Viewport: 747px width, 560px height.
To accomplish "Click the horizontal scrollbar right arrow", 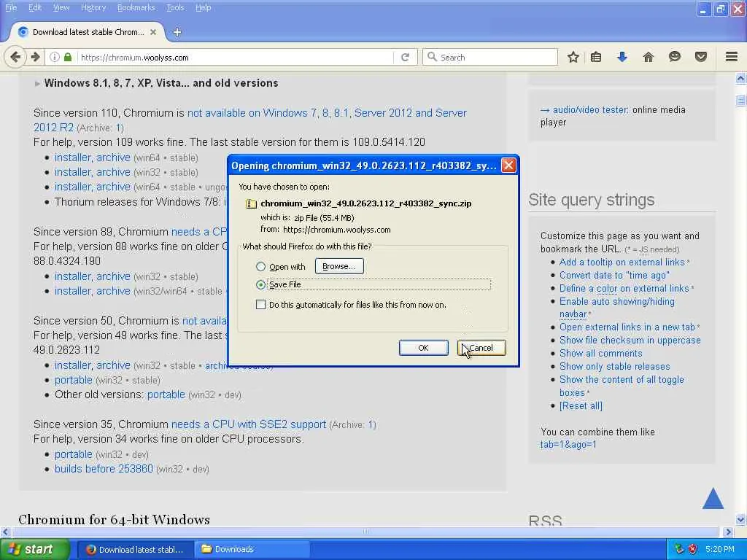I will click(728, 532).
